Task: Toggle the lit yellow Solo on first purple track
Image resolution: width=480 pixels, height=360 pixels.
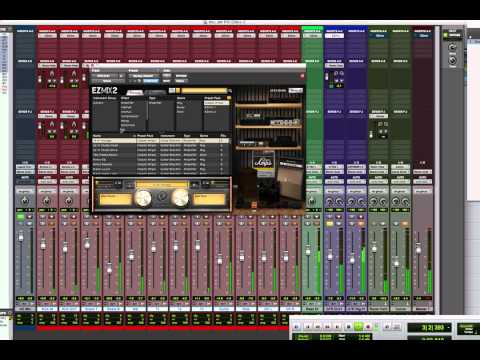Action: pos(330,224)
